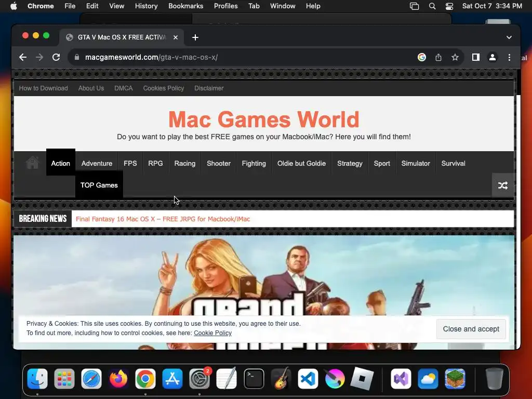Click Close and accept cookies button
Image resolution: width=532 pixels, height=399 pixels.
coord(471,329)
